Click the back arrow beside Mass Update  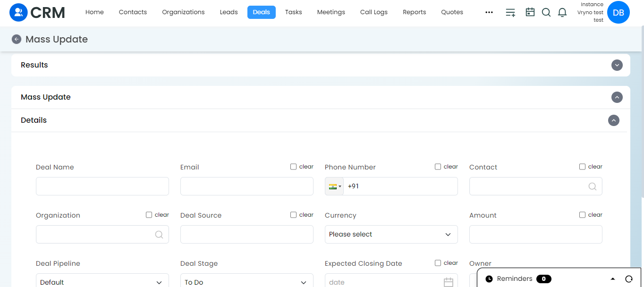[x=17, y=39]
